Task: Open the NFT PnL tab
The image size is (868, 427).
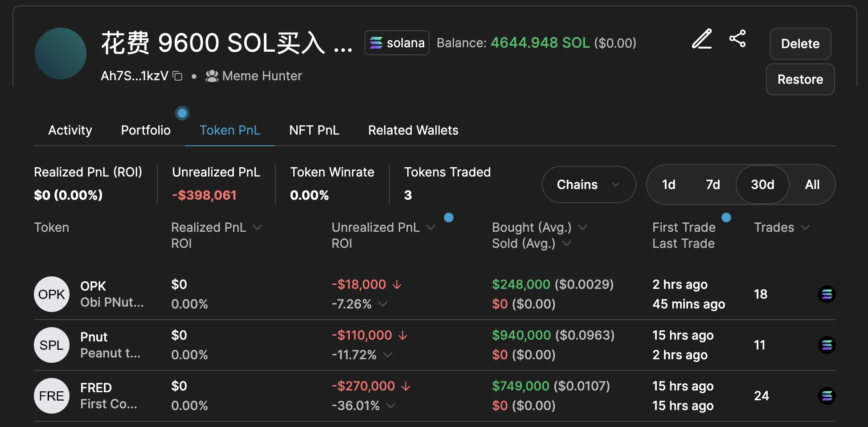Action: [x=314, y=130]
